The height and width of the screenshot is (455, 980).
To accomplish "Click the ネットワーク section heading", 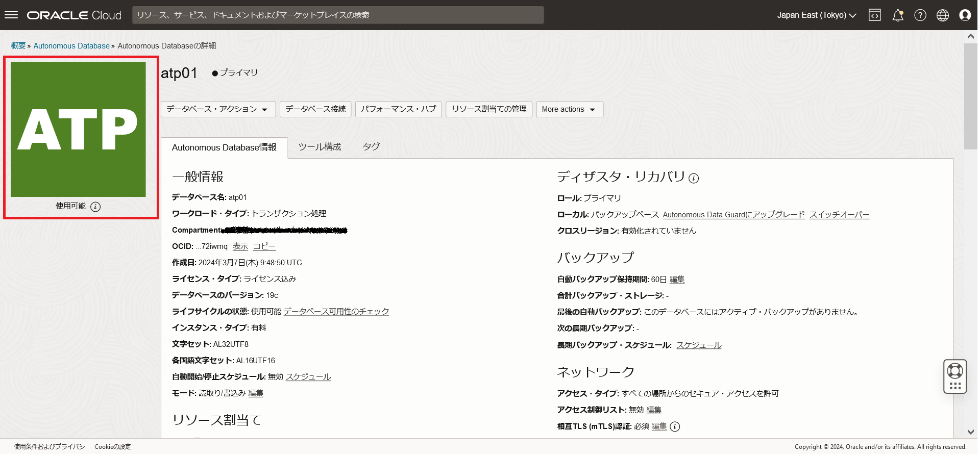I will 596,372.
